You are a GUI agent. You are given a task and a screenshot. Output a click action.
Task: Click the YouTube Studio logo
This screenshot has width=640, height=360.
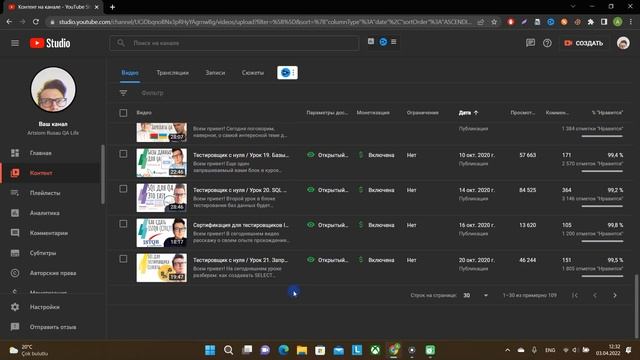(50, 43)
